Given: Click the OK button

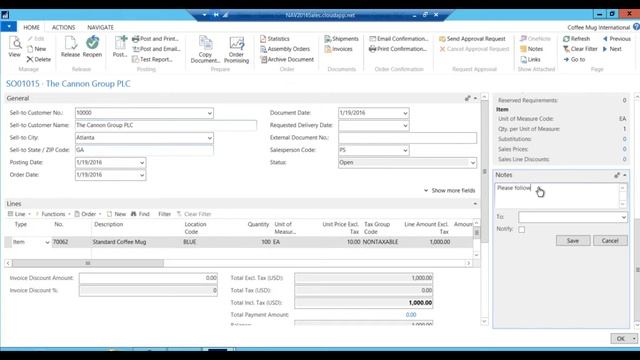Looking at the screenshot, I should click(x=621, y=338).
